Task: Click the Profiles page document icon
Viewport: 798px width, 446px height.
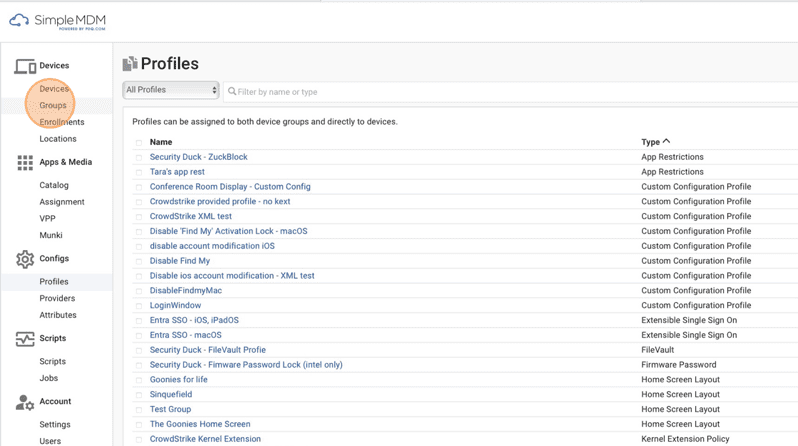Action: pos(130,64)
